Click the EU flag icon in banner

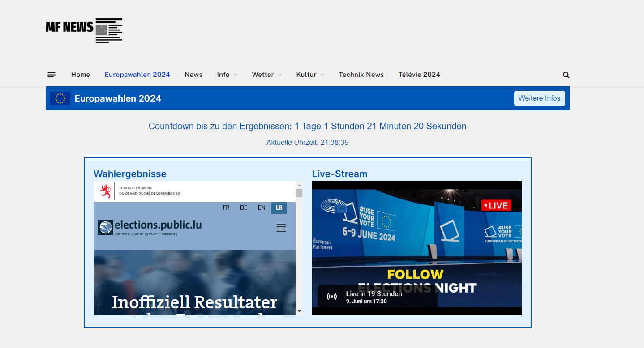[60, 98]
